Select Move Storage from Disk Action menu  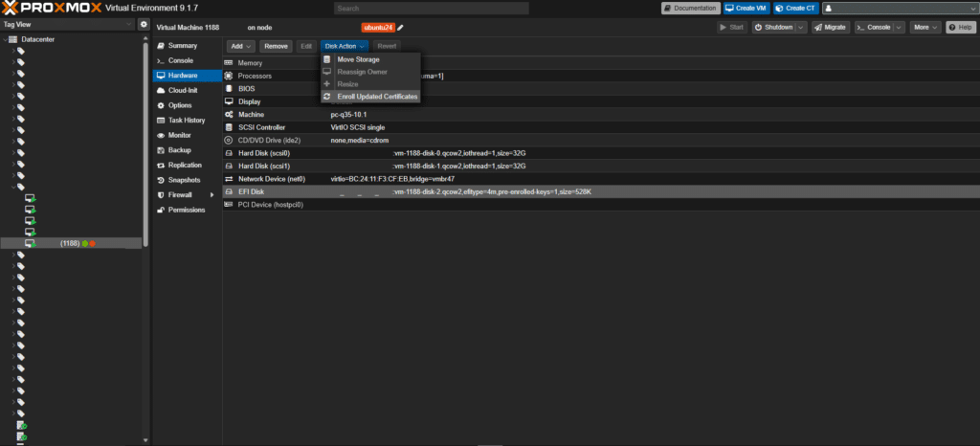tap(358, 59)
